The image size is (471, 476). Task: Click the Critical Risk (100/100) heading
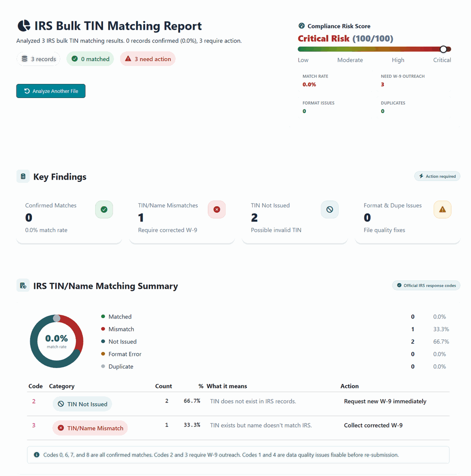tap(345, 39)
